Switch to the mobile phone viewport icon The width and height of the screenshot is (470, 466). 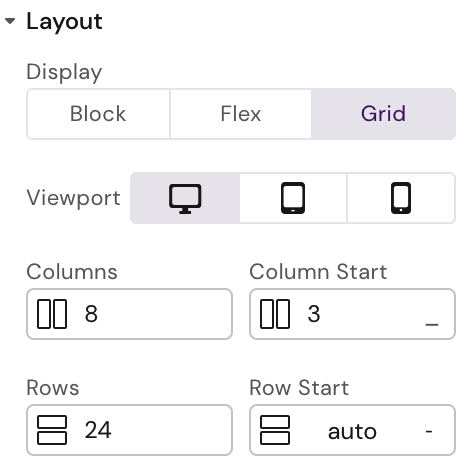tap(401, 198)
